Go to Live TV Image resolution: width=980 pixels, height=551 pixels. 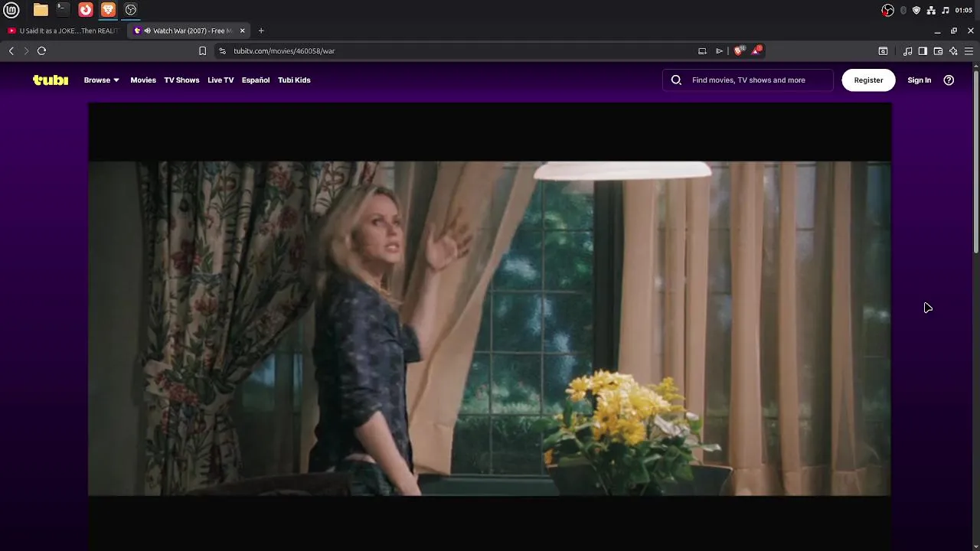[x=220, y=80]
